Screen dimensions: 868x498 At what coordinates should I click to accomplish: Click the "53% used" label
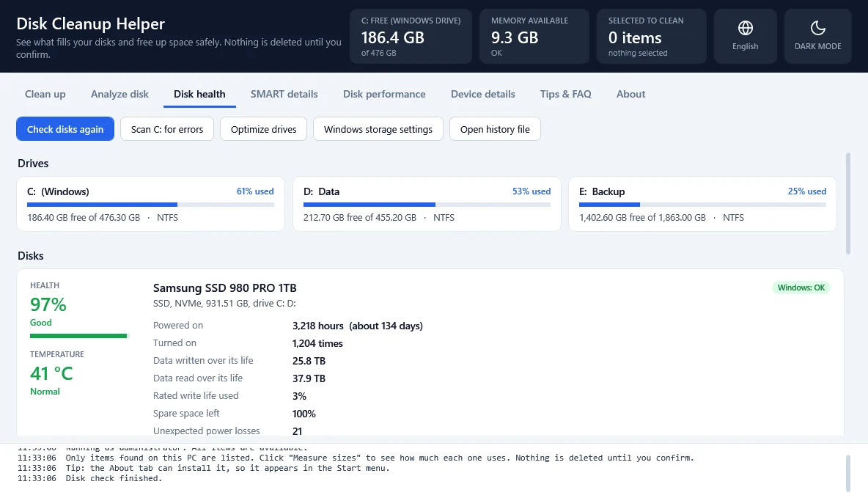[532, 191]
